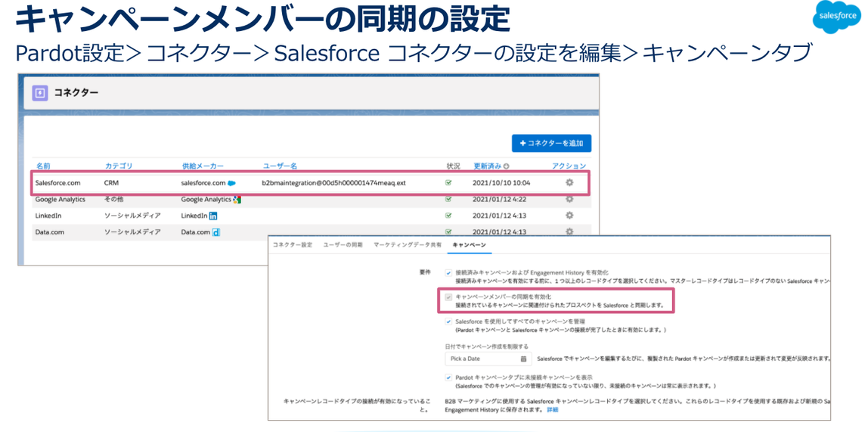The image size is (868, 432).
Task: Click the b2bmaintegration username cell
Action: coord(334,183)
